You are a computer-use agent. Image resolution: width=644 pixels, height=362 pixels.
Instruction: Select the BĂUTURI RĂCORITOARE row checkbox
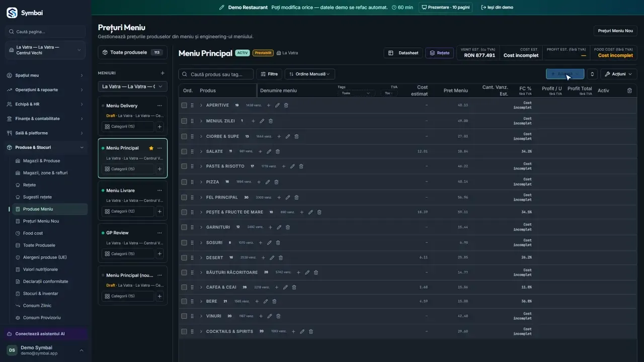point(184,273)
